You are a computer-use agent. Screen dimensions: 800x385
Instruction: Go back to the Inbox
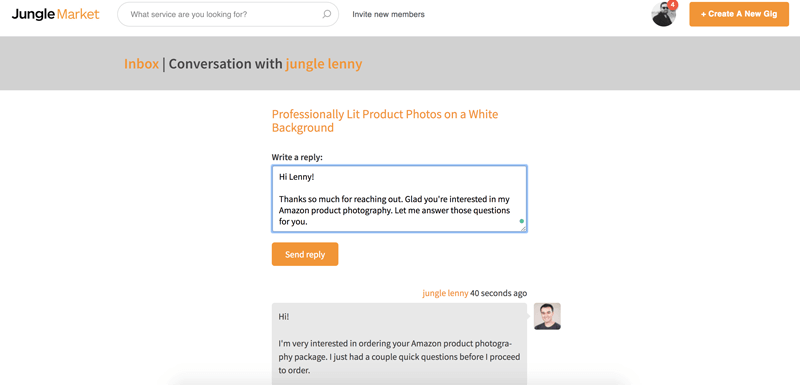tap(141, 64)
